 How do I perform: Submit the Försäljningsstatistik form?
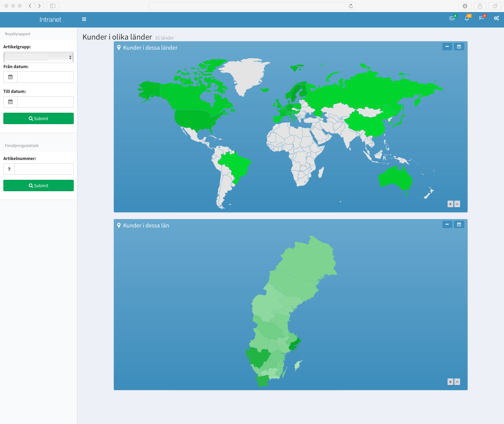coord(39,185)
